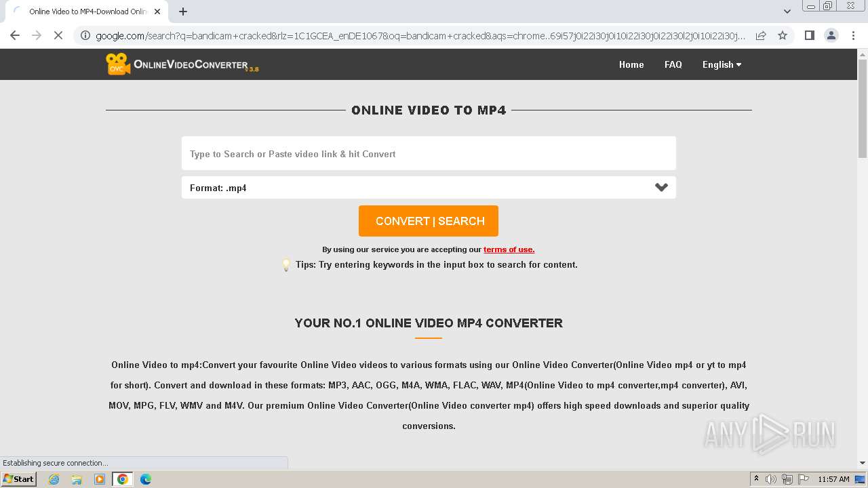The height and width of the screenshot is (488, 868).
Task: Click the address bar URL
Action: point(420,35)
